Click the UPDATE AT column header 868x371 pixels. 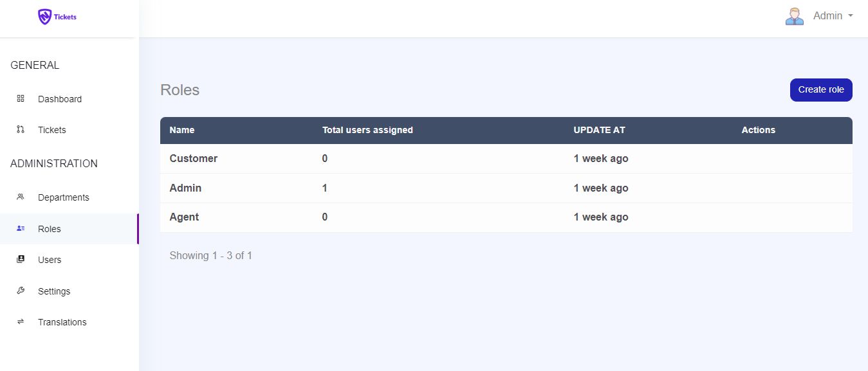tap(599, 130)
